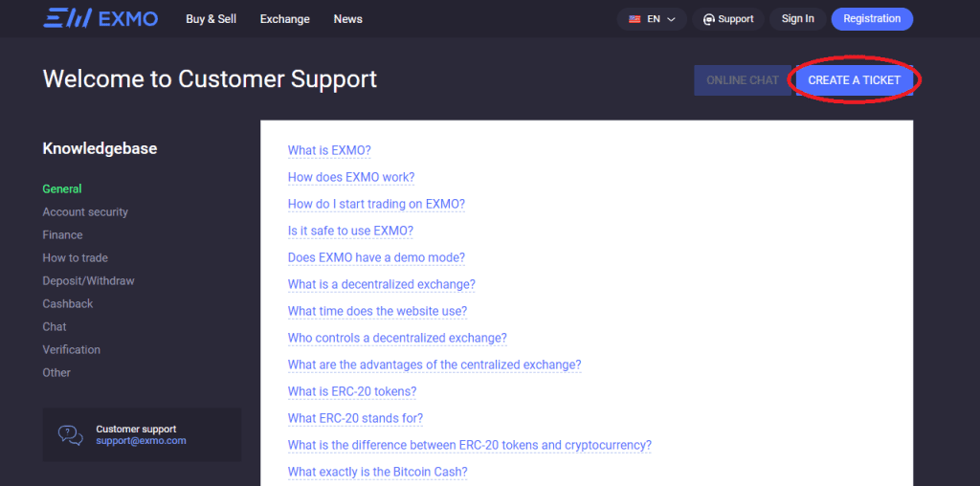Select the Deposit/Withdraw category

tap(88, 281)
